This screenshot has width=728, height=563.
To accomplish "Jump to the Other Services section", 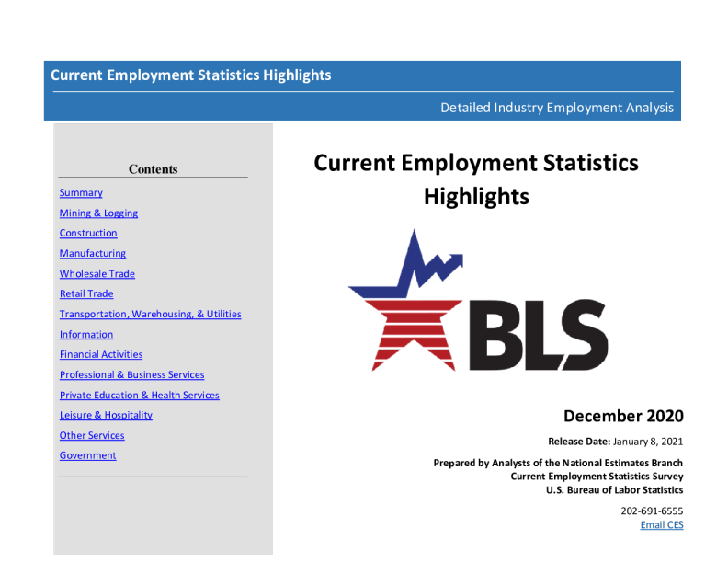I will (x=92, y=436).
